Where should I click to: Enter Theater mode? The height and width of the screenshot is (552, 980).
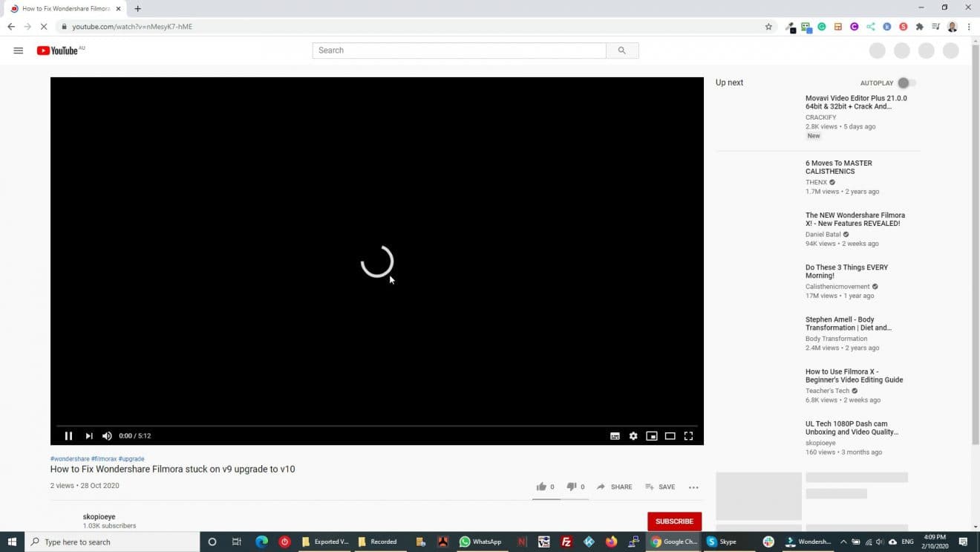point(670,436)
